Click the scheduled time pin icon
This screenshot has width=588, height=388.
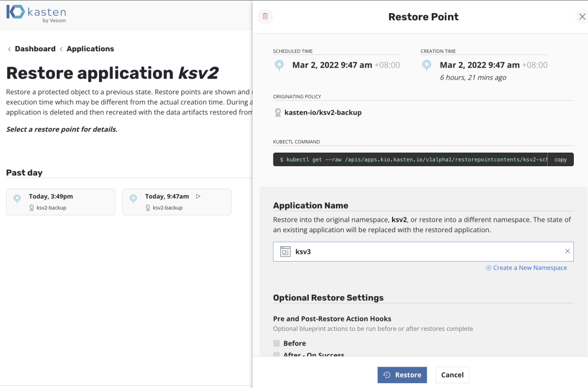click(x=279, y=65)
